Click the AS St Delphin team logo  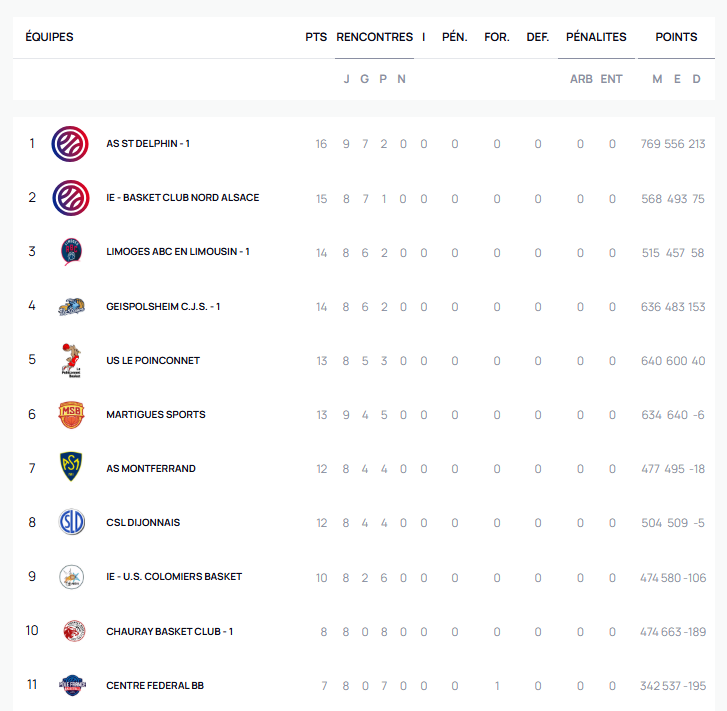[x=70, y=144]
